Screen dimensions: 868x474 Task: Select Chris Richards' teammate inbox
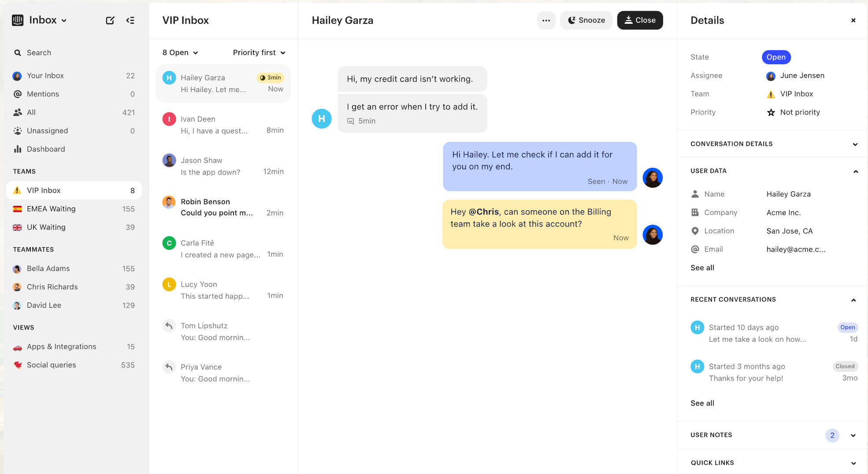click(52, 287)
